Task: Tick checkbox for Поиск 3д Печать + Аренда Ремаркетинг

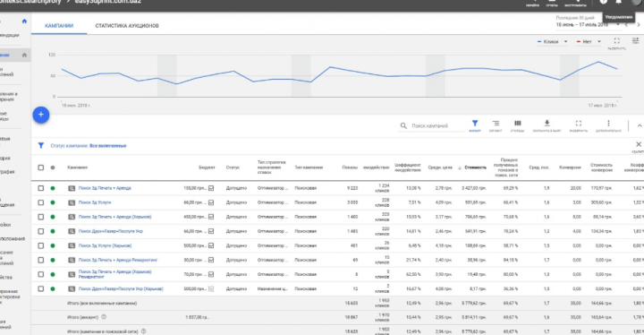Action: [x=40, y=260]
